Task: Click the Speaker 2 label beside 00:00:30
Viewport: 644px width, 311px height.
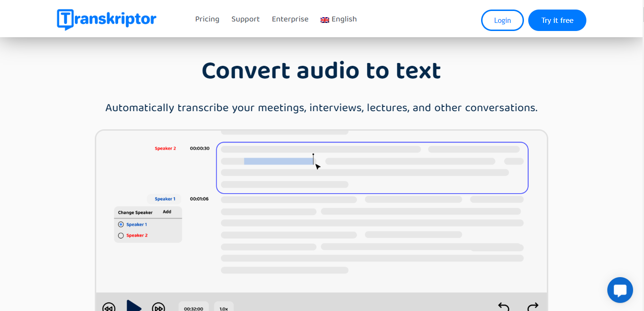Action: (x=165, y=148)
